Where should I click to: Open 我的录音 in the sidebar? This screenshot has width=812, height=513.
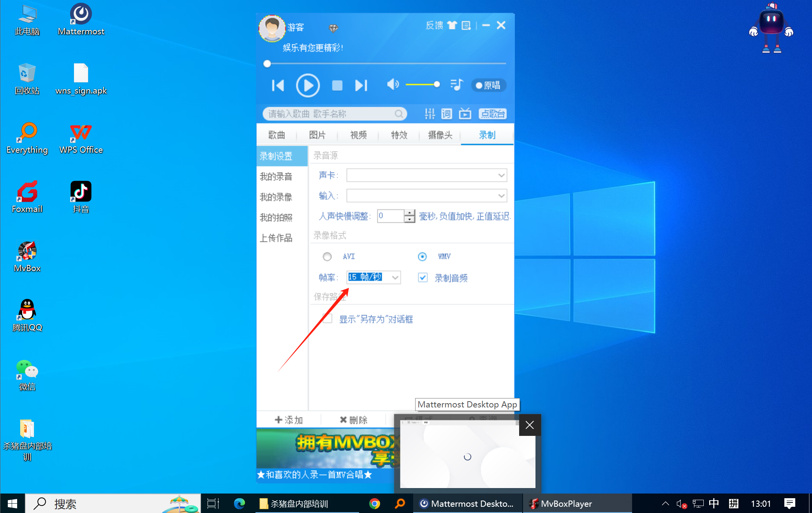(x=276, y=177)
